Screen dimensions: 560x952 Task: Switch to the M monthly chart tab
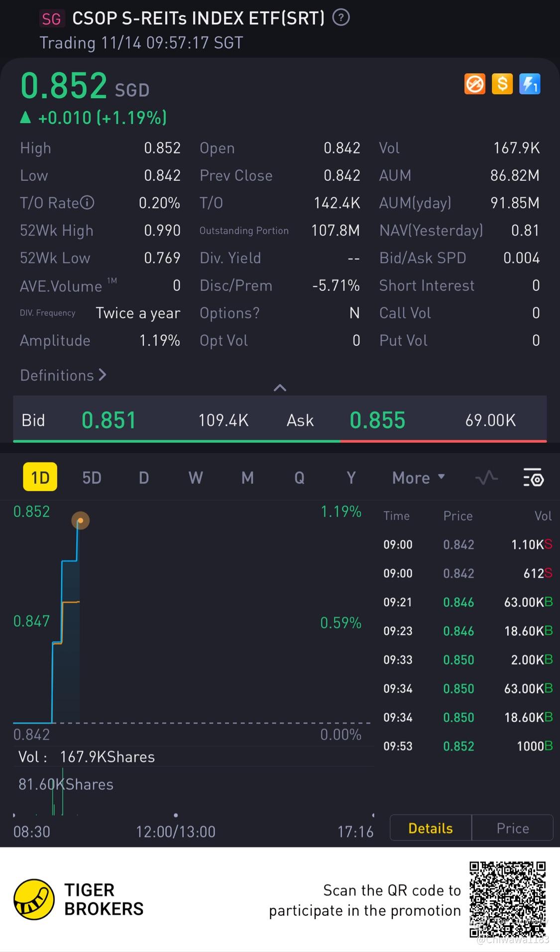click(x=247, y=478)
